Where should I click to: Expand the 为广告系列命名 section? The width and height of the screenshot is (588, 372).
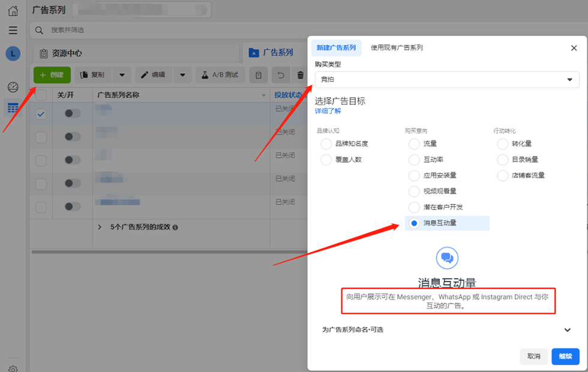coord(567,330)
